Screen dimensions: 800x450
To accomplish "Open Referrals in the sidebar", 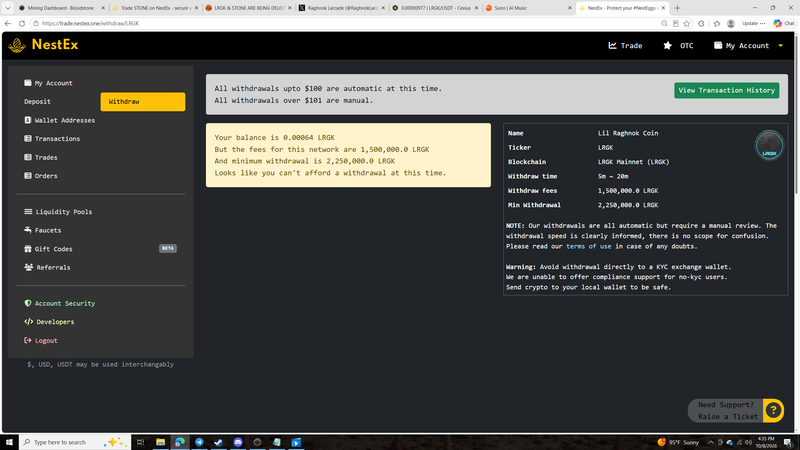I will [x=47, y=267].
